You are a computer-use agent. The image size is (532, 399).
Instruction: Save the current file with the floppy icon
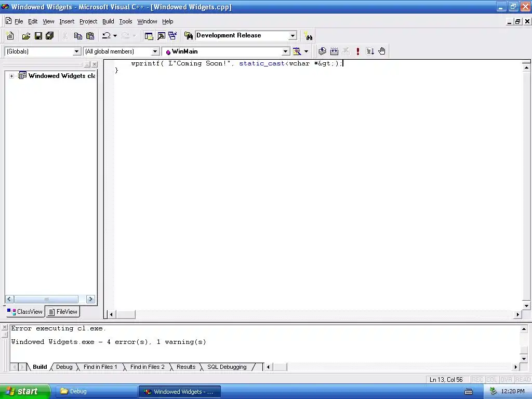(38, 36)
